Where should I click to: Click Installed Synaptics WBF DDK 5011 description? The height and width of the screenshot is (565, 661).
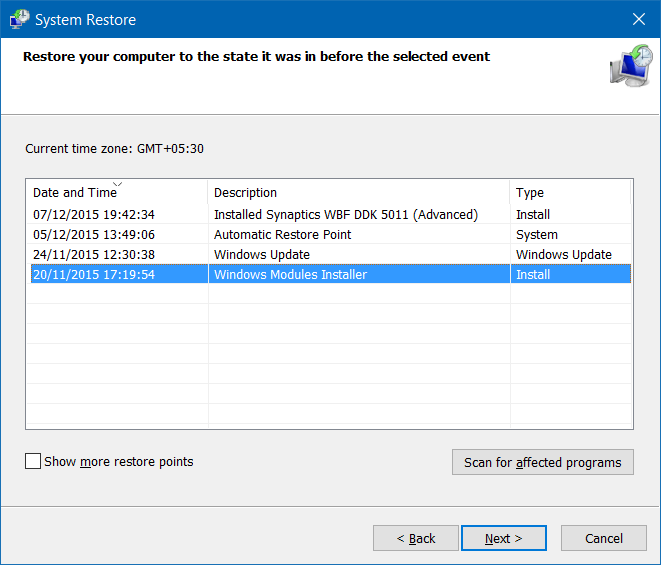tap(346, 215)
